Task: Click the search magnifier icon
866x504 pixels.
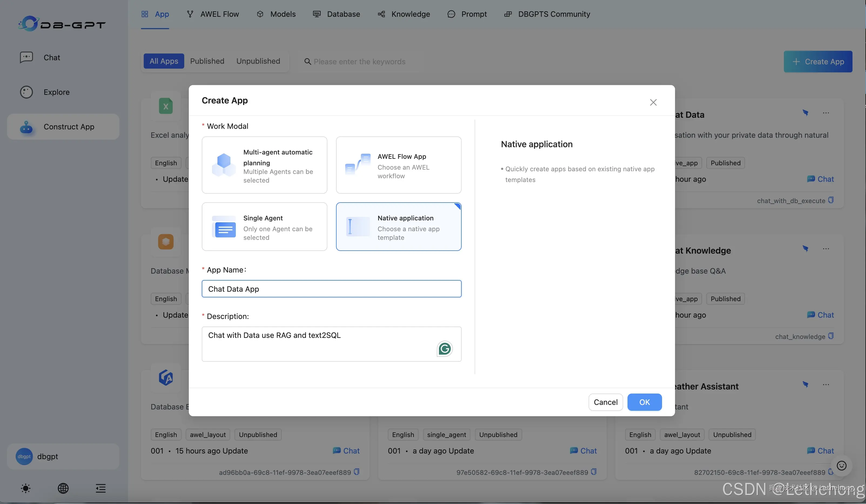Action: pos(308,62)
